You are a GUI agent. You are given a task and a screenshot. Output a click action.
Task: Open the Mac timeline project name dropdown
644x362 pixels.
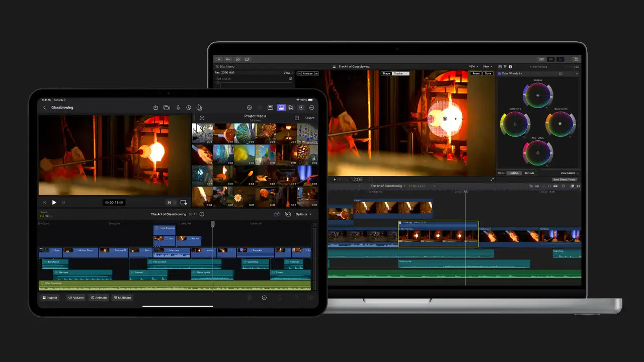point(388,186)
